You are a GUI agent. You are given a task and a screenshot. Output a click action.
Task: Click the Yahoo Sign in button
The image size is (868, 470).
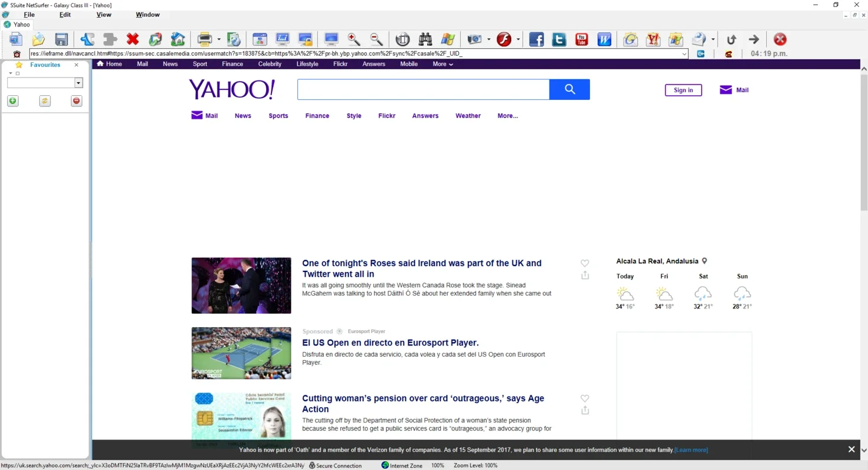(x=683, y=90)
